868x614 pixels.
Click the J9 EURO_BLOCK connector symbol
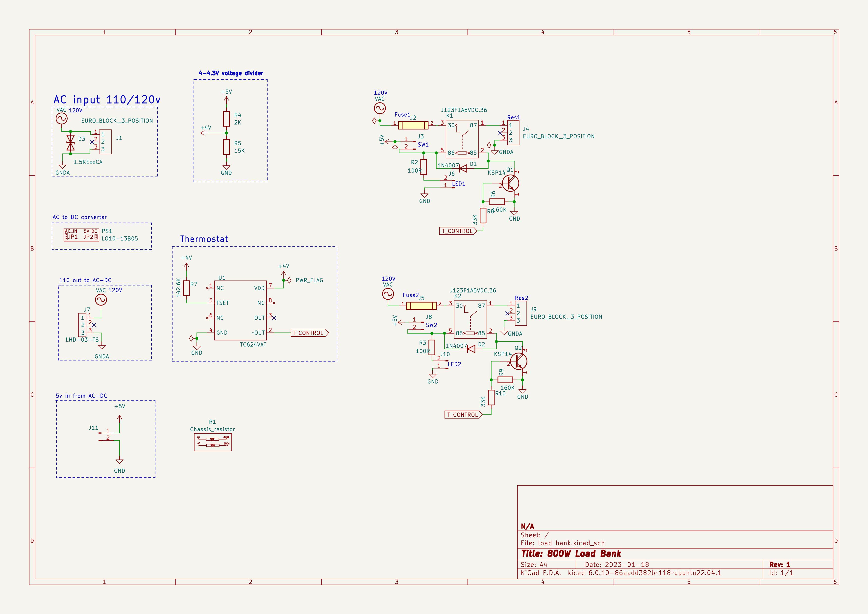[521, 313]
